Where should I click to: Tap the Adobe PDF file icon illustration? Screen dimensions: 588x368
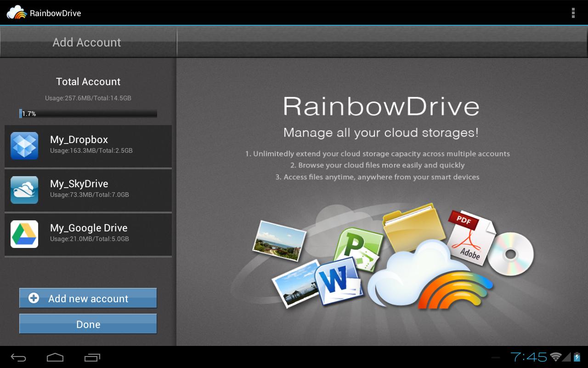coord(471,237)
